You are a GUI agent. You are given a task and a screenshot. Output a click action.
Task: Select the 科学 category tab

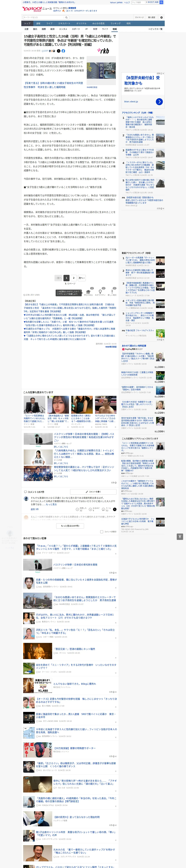[95, 29]
